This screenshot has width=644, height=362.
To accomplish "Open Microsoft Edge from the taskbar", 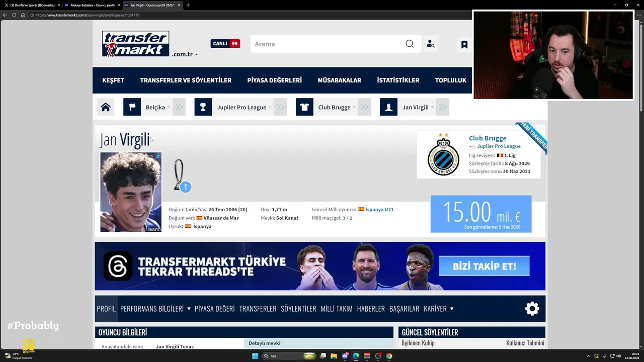I will pyautogui.click(x=356, y=356).
